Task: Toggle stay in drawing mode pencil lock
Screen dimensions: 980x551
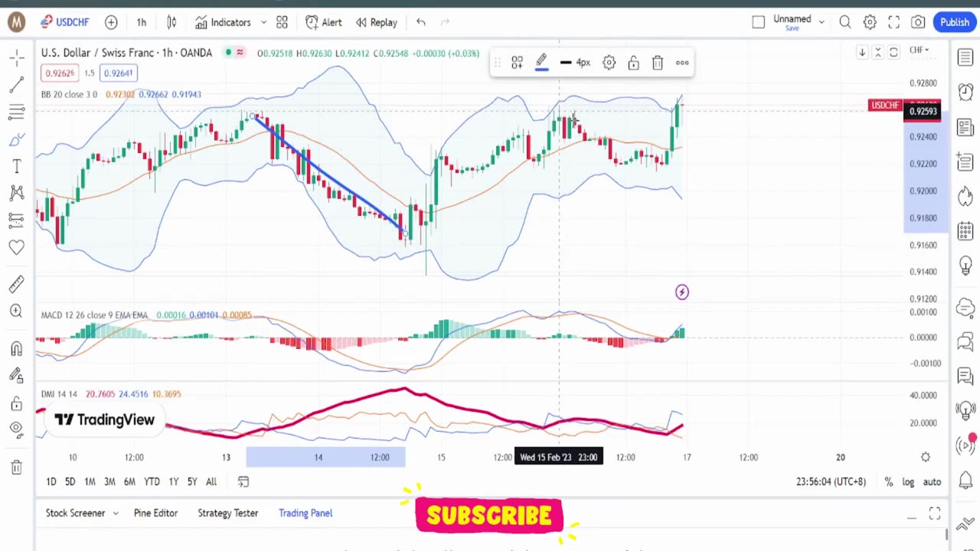Action: [x=16, y=376]
